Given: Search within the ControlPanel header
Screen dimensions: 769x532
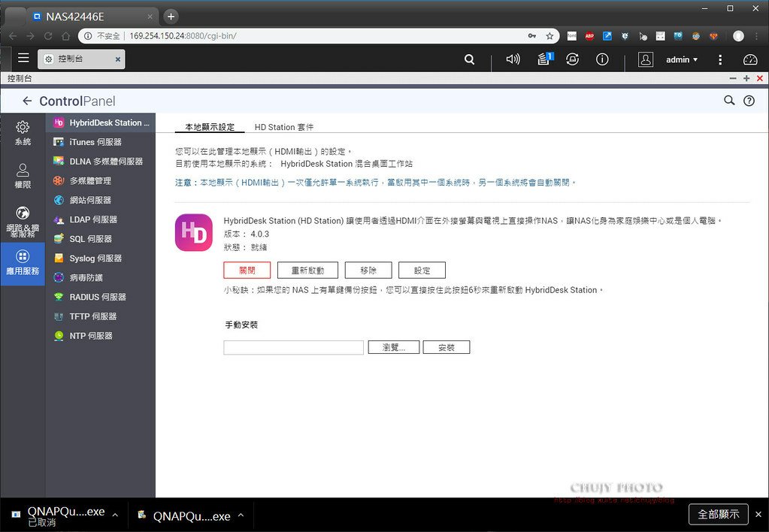Looking at the screenshot, I should 729,101.
